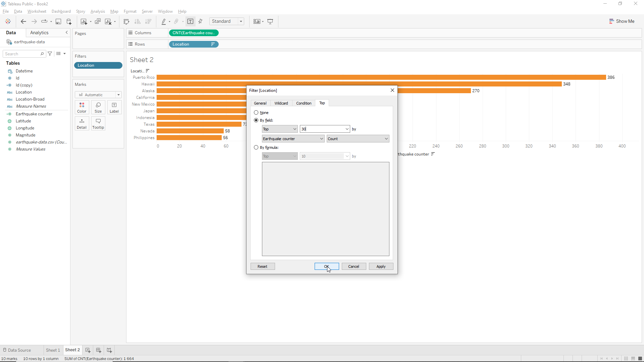Select the By formula radio button
This screenshot has height=362, width=644.
256,147
